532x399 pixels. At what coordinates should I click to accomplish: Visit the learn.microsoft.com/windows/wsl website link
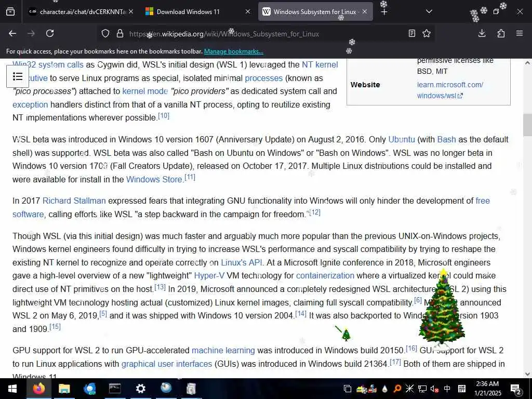450,90
